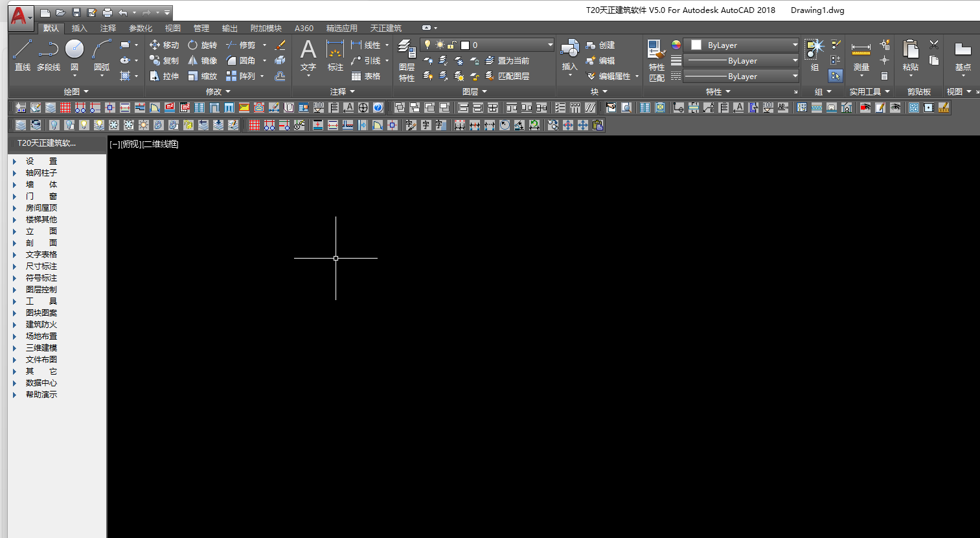Choose the 镜像 (Mirror) tool
The width and height of the screenshot is (980, 538).
tap(201, 60)
